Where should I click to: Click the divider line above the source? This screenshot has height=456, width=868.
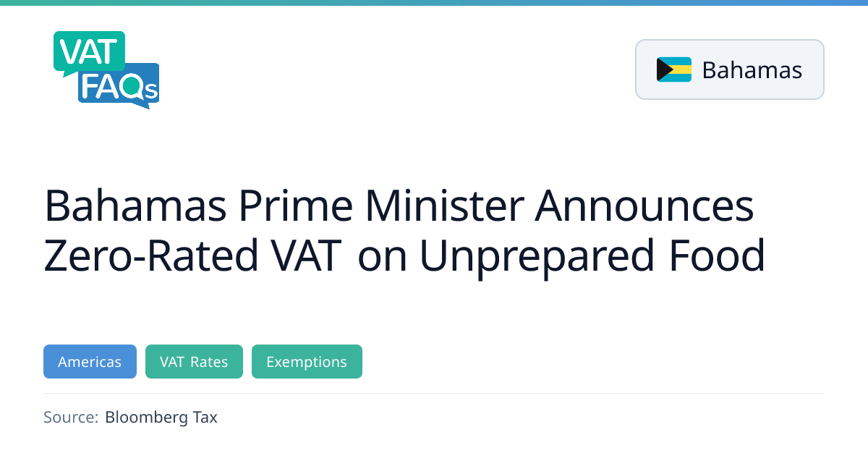click(x=434, y=393)
